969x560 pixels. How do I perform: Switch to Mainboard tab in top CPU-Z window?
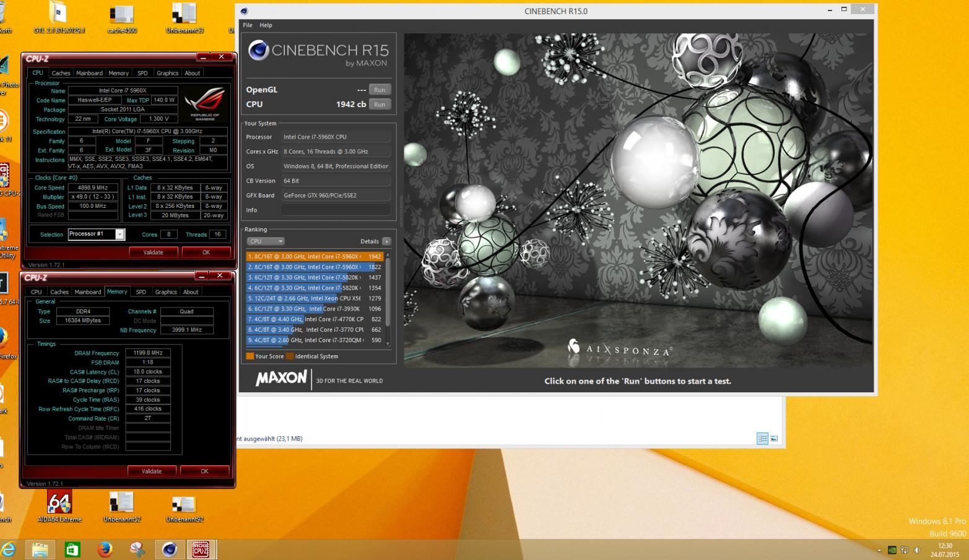point(89,73)
